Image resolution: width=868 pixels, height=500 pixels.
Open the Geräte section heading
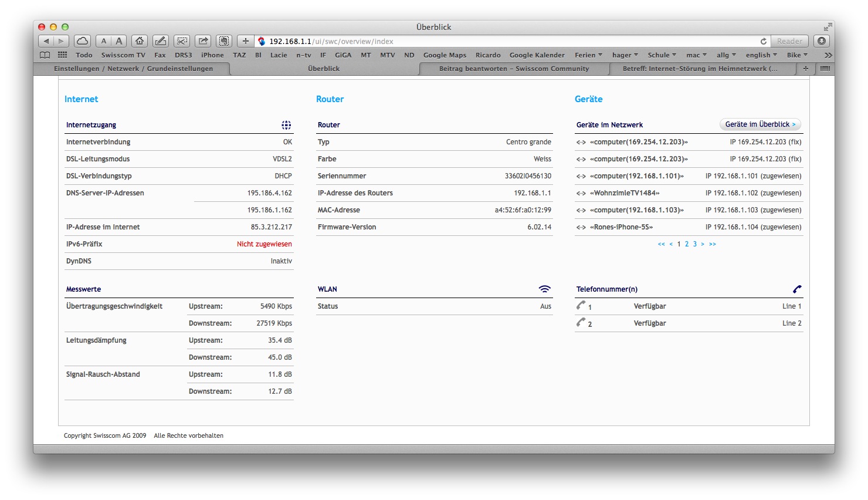pos(589,99)
